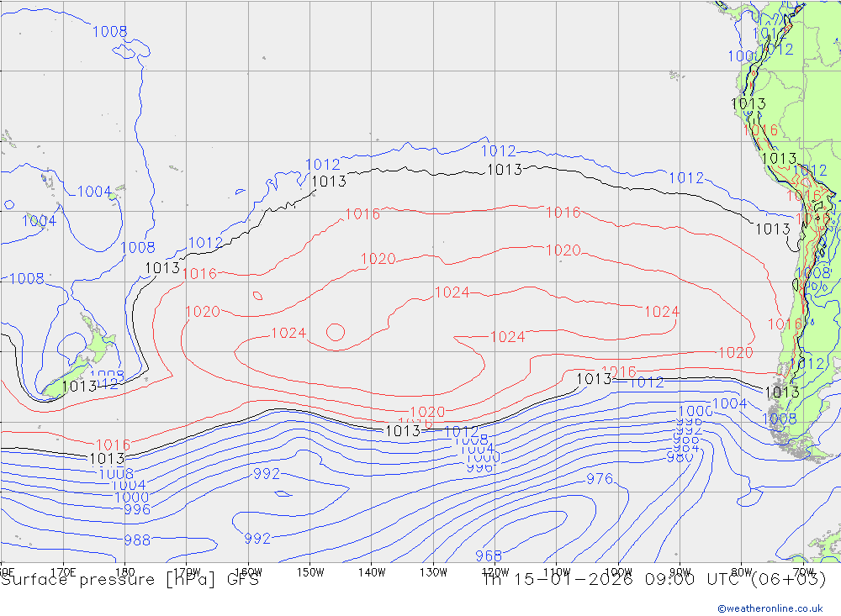841x616 pixels.
Task: Select the 140W longitude axis label
Action: [x=372, y=572]
